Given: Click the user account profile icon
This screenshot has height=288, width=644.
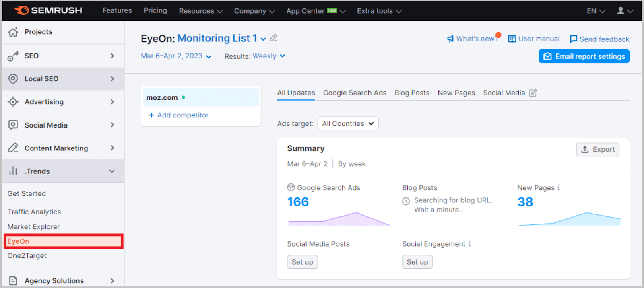Looking at the screenshot, I should (x=621, y=10).
